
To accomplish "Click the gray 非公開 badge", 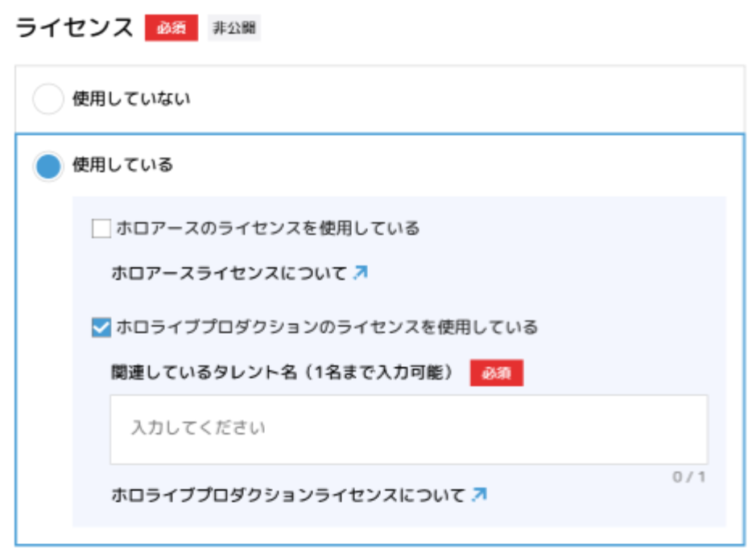I will click(233, 27).
